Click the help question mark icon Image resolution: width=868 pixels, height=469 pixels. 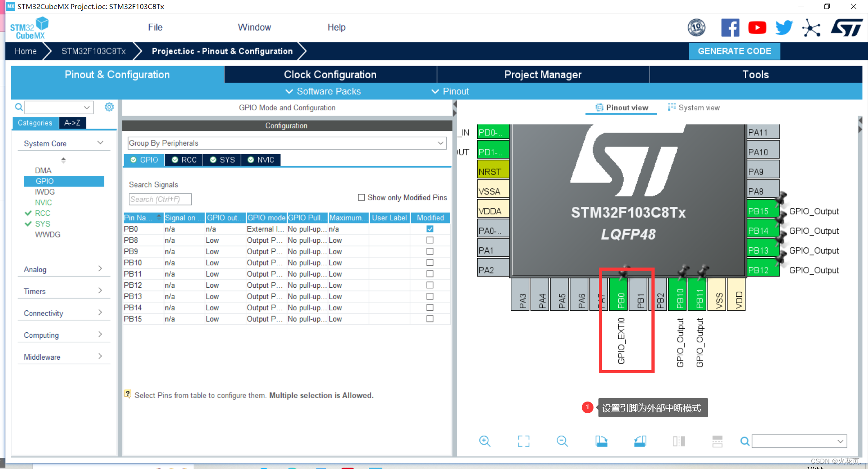(128, 394)
